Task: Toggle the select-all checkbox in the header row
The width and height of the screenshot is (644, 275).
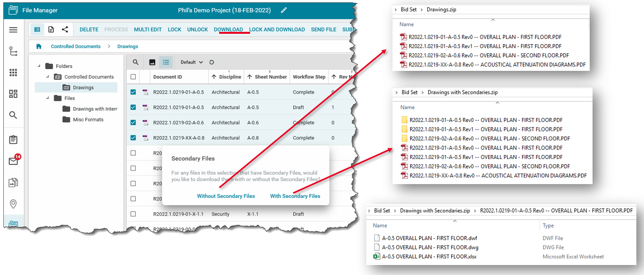Action: click(133, 77)
